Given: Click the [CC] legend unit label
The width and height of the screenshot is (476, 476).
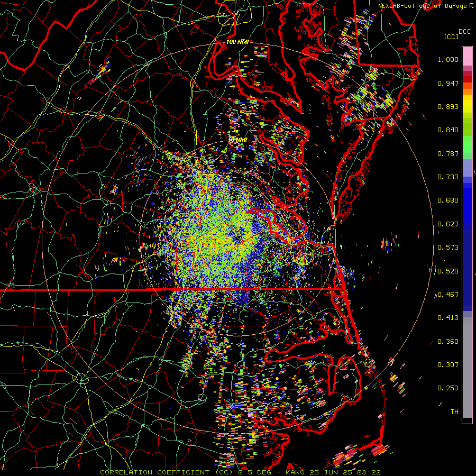Looking at the screenshot, I should [451, 36].
